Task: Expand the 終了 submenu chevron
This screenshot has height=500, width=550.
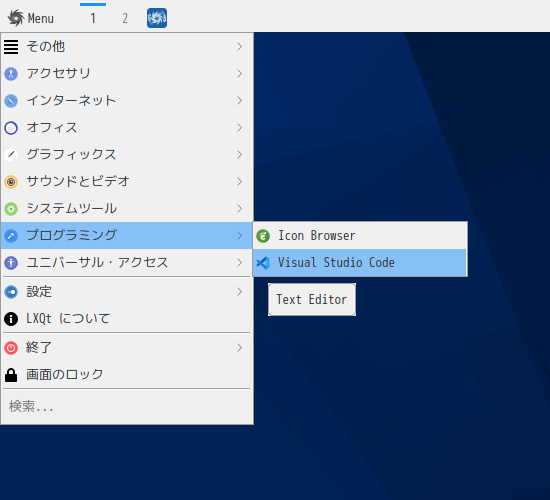Action: click(x=240, y=348)
